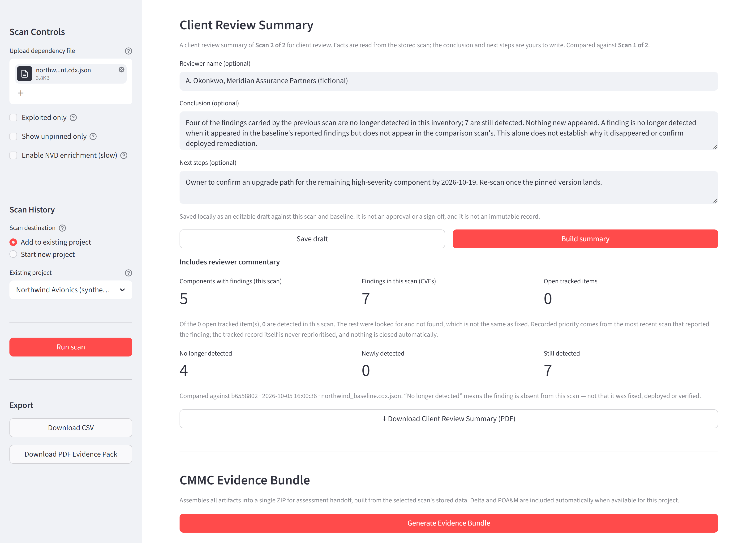Image resolution: width=756 pixels, height=543 pixels.
Task: Open Scan destination help icon
Action: [62, 228]
